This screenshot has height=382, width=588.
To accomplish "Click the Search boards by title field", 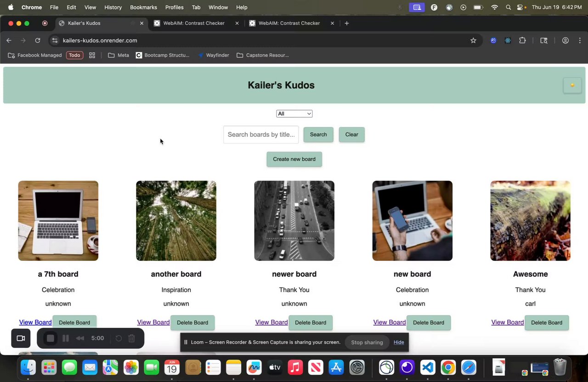I will (x=261, y=135).
